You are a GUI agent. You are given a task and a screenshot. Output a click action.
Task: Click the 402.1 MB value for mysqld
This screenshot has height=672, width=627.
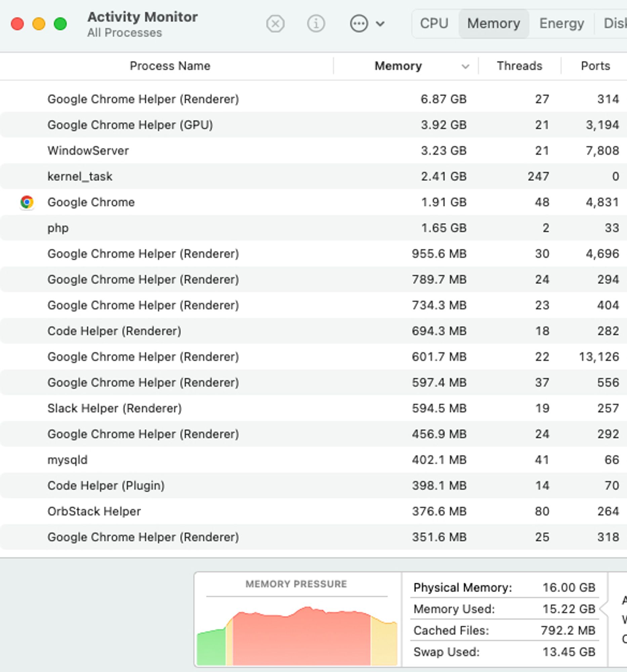(x=439, y=460)
